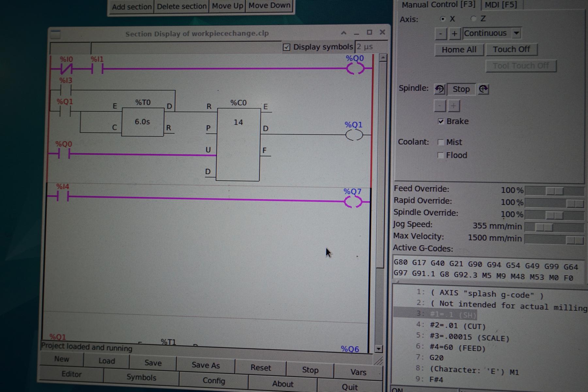Click the jog plus axis button
This screenshot has height=392, width=588.
pos(454,33)
